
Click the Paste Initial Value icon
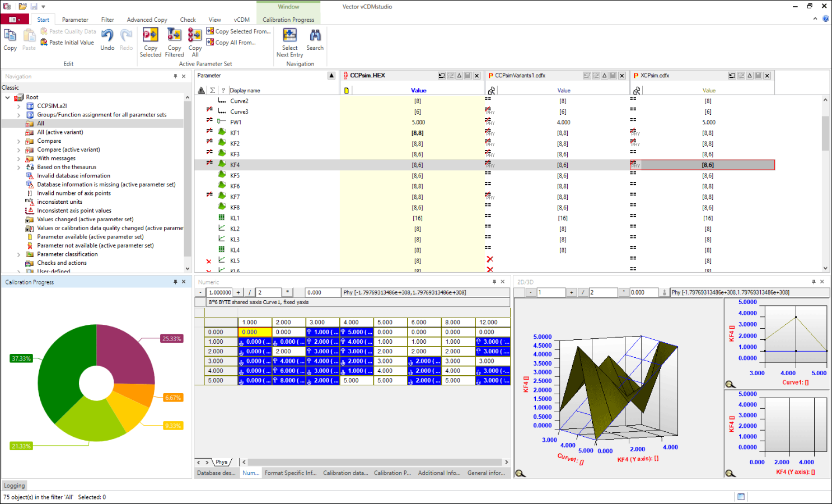[44, 43]
